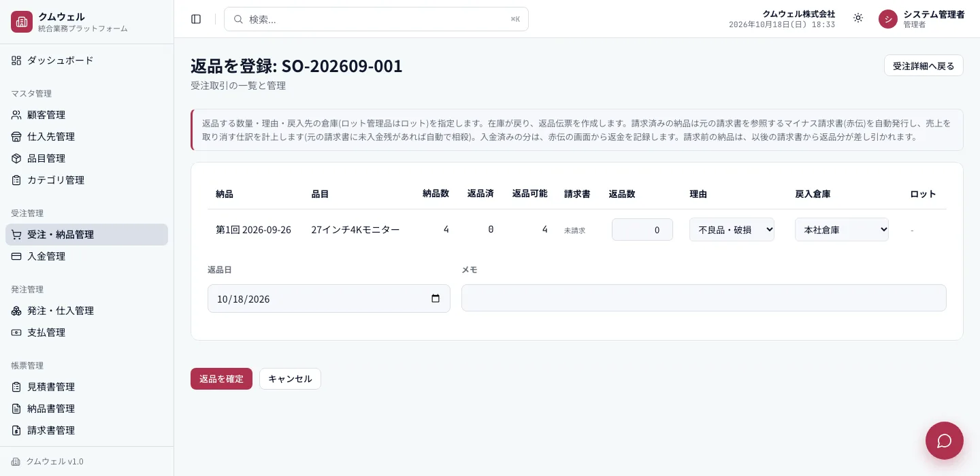The height and width of the screenshot is (476, 980).
Task: Open 支払管理 page
Action: pos(86,333)
